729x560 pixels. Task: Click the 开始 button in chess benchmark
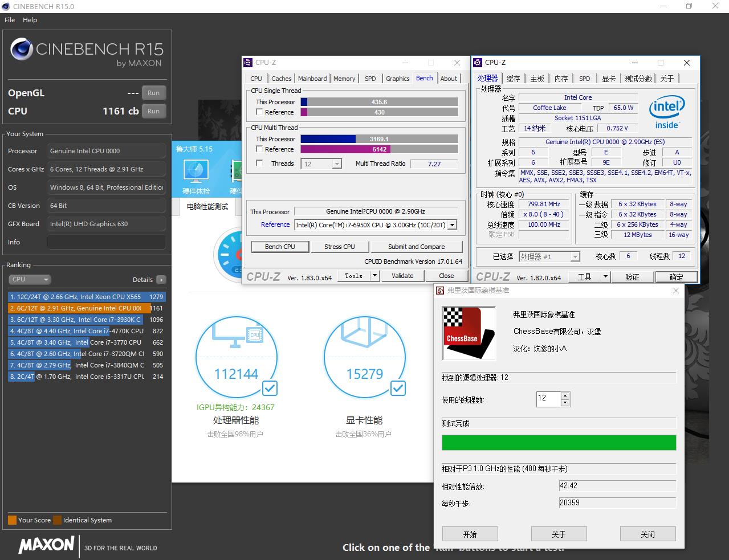470,534
